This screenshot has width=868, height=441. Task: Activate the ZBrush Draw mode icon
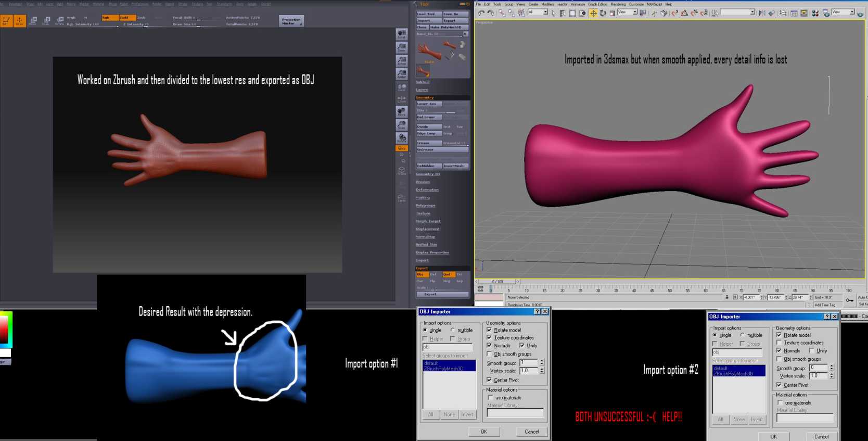click(x=19, y=21)
